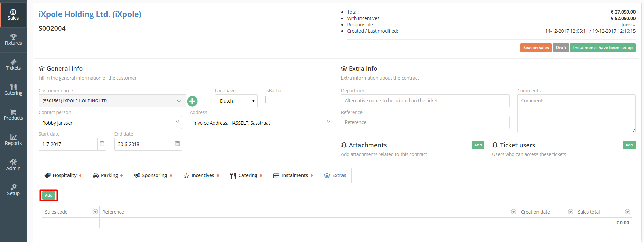Viewport: 644px width, 242px height.
Task: Open the Reports sidebar section
Action: pos(13,140)
